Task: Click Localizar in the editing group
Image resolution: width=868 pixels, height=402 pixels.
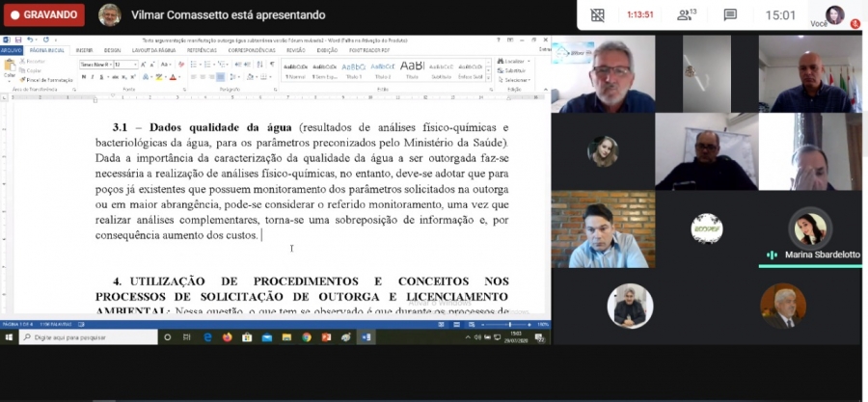Action: 513,62
